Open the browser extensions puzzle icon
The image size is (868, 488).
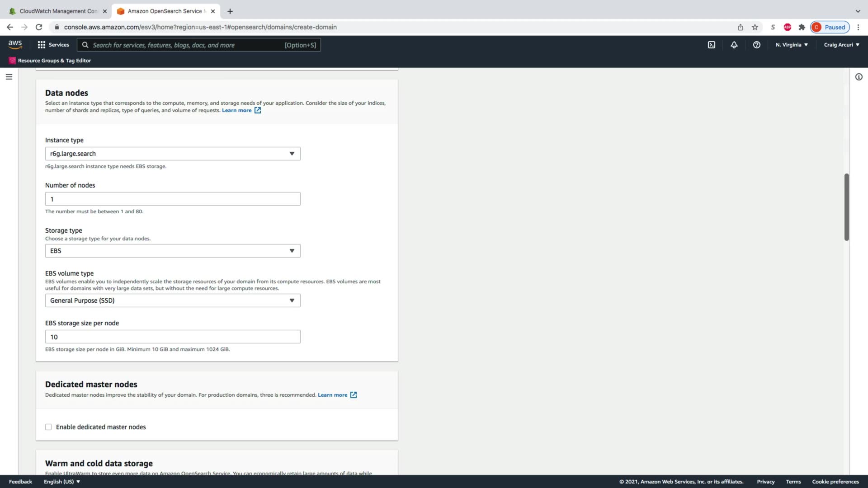pos(802,27)
